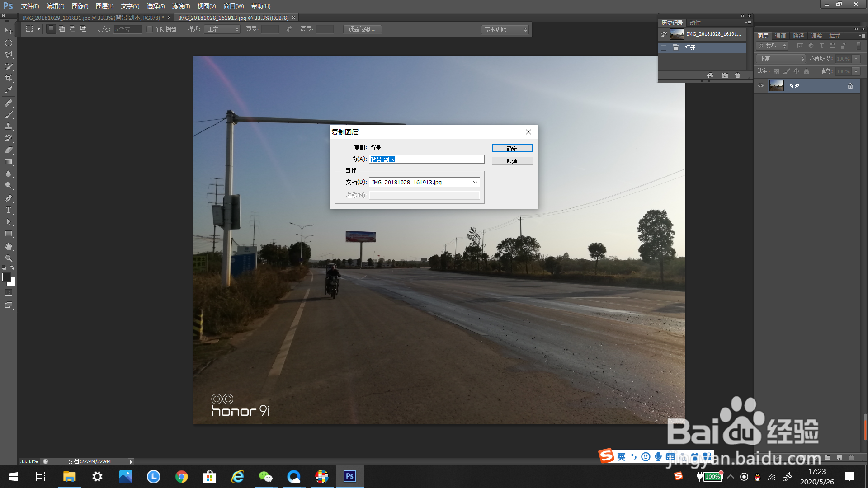Confirm the dialog with 确定 button
The height and width of the screenshot is (488, 868).
tap(512, 148)
